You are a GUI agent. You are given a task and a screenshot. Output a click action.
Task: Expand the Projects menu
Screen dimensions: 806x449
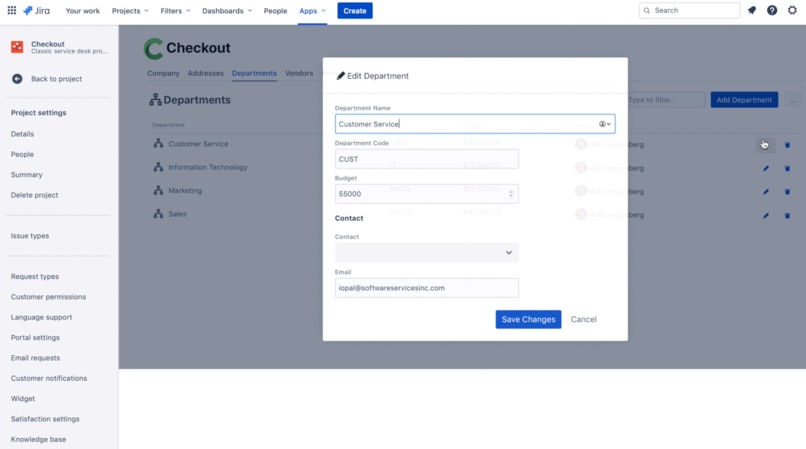[130, 10]
